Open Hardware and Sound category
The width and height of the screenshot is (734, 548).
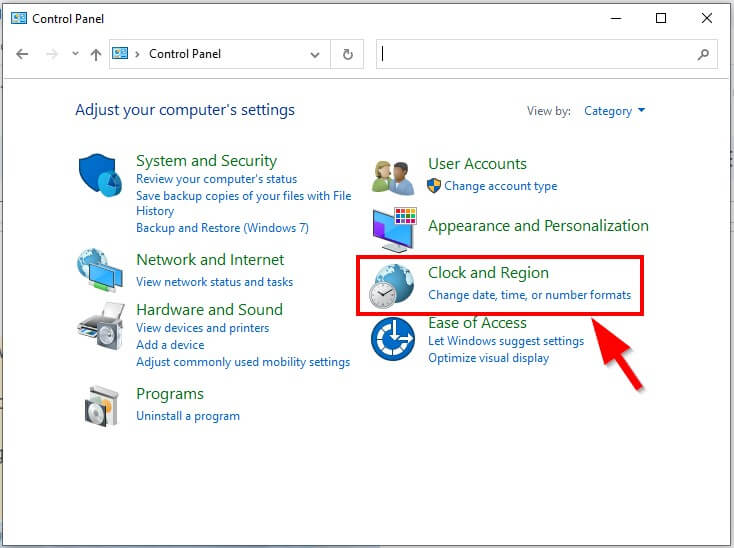(209, 309)
